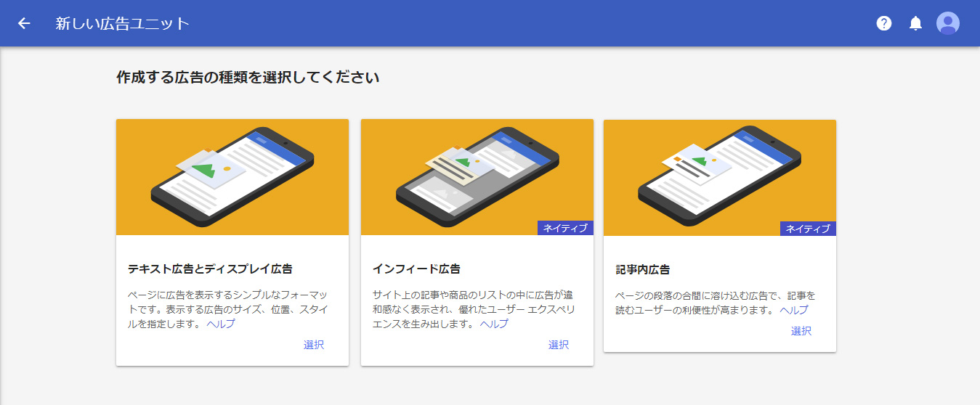Click the in-article ad phone illustration

tap(720, 177)
